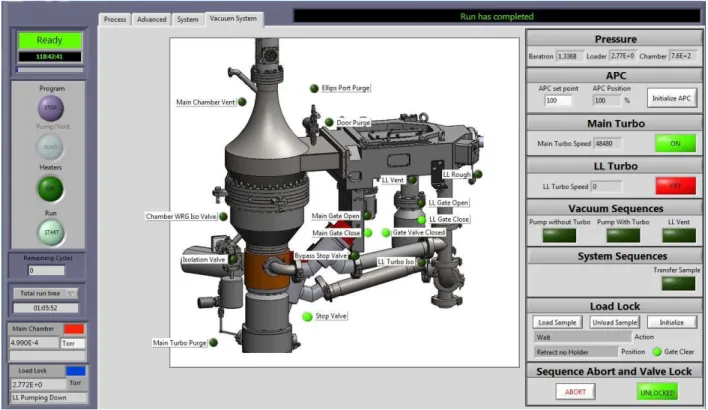Click the Remaining Cycles input field
This screenshot has height=410, width=708.
coord(47,270)
